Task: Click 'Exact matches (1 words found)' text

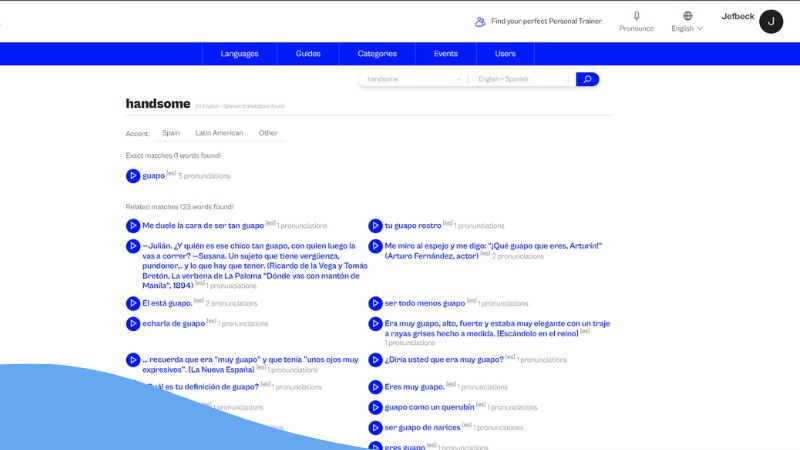Action: pos(173,156)
